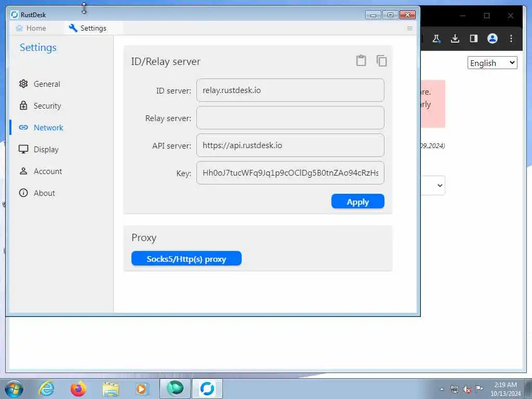Image resolution: width=532 pixels, height=399 pixels.
Task: Focus the empty Relay server field
Action: 290,118
